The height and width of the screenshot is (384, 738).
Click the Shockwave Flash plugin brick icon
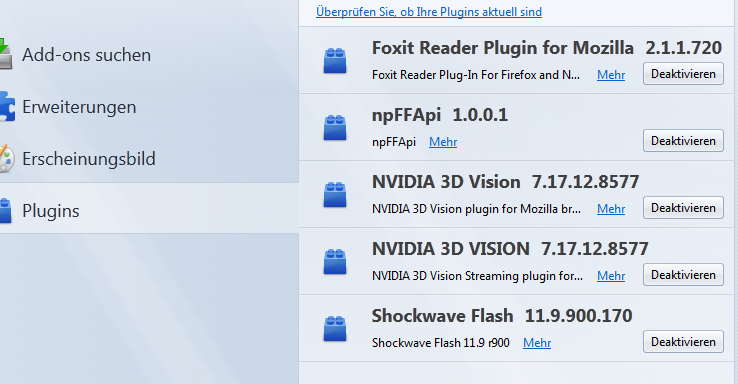[x=335, y=328]
